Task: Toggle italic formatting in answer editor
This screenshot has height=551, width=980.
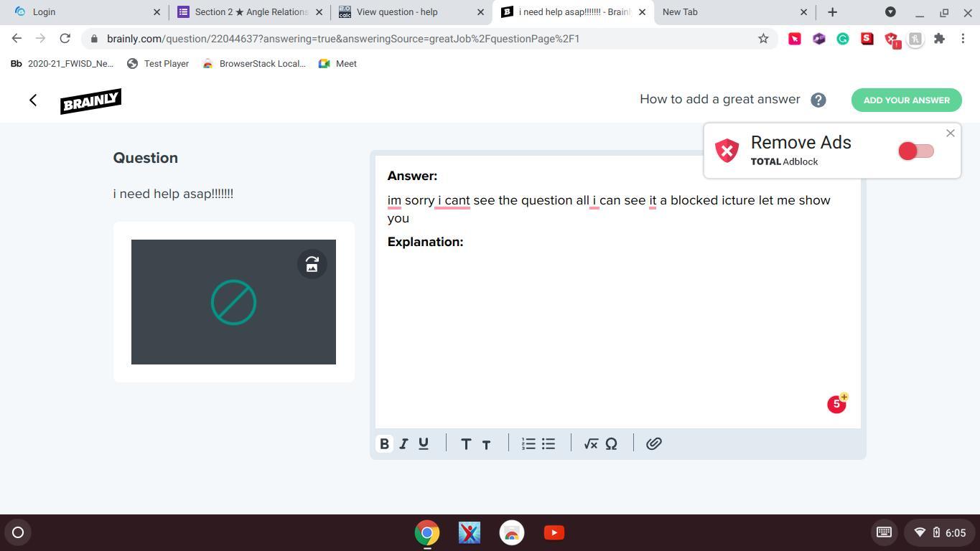Action: pos(403,444)
